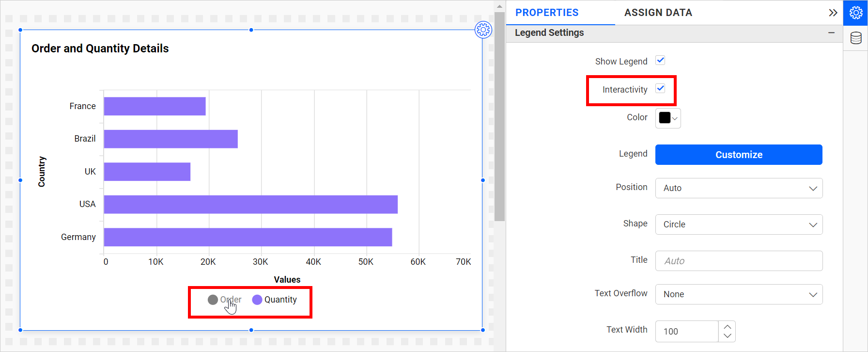The width and height of the screenshot is (868, 352).
Task: Click the widget settings gear on chart
Action: click(x=483, y=30)
